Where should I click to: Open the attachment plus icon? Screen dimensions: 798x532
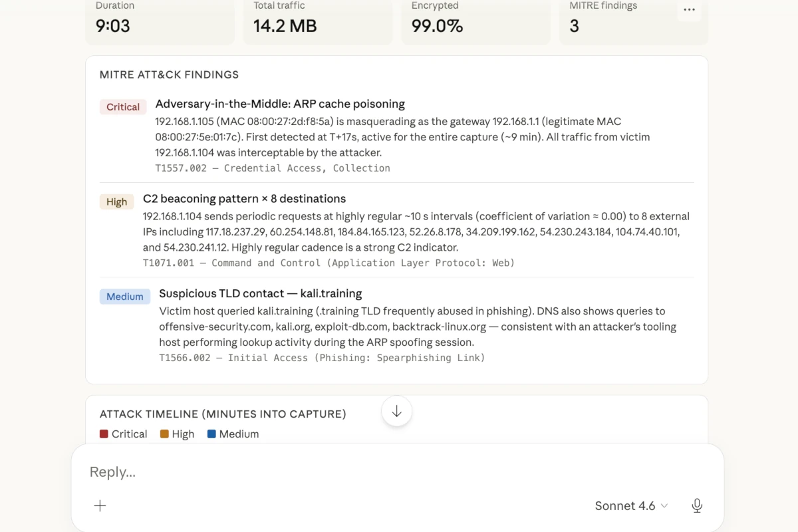[100, 505]
